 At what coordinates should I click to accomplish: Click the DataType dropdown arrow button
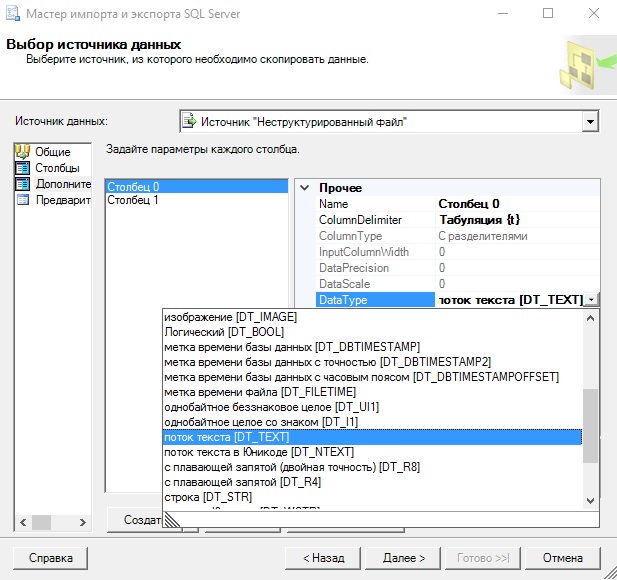(x=591, y=300)
